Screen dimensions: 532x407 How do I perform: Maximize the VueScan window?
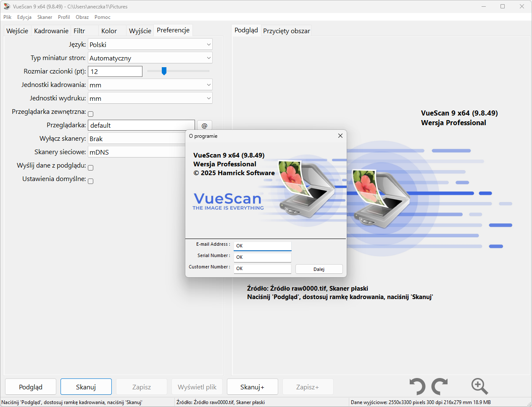[x=503, y=6]
